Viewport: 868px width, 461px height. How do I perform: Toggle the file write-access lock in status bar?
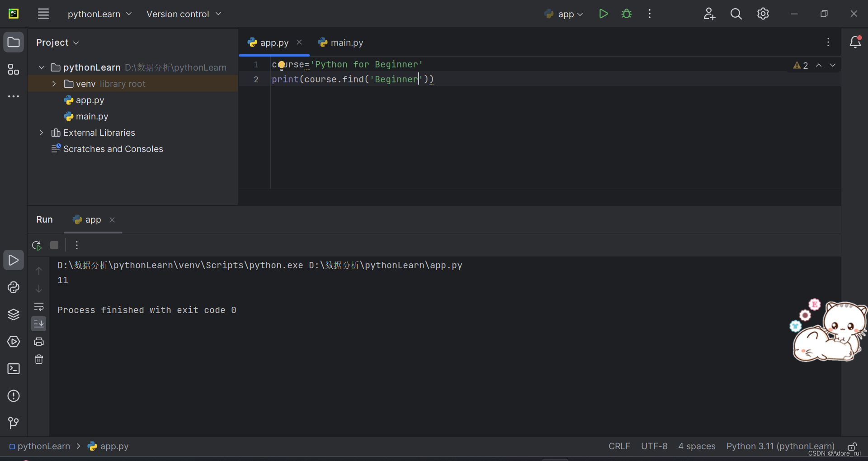click(852, 447)
